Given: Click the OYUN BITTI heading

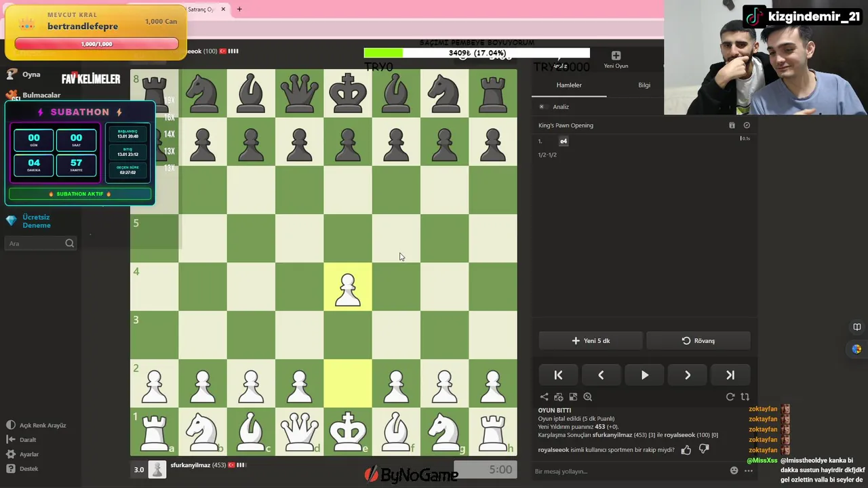Looking at the screenshot, I should point(555,411).
